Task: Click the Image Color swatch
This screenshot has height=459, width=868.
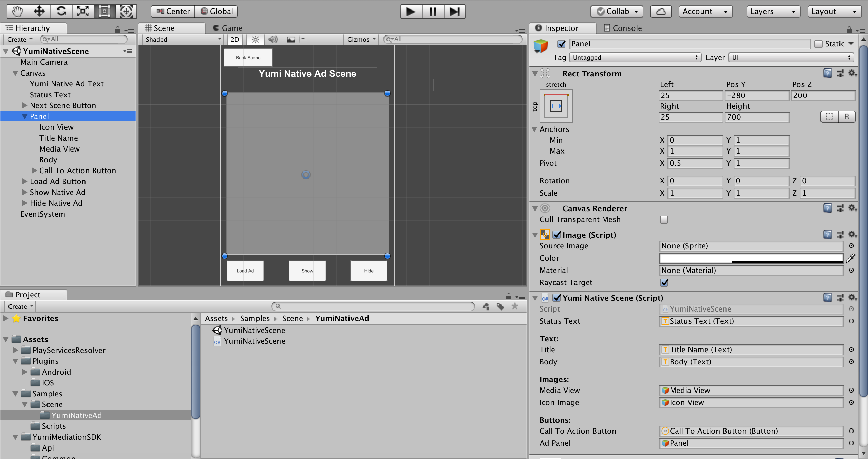Action: pos(751,258)
